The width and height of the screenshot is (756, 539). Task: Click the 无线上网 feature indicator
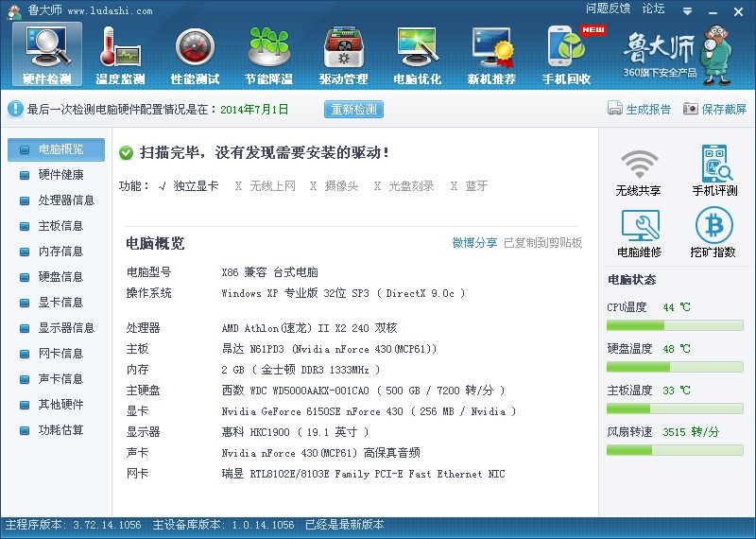265,186
